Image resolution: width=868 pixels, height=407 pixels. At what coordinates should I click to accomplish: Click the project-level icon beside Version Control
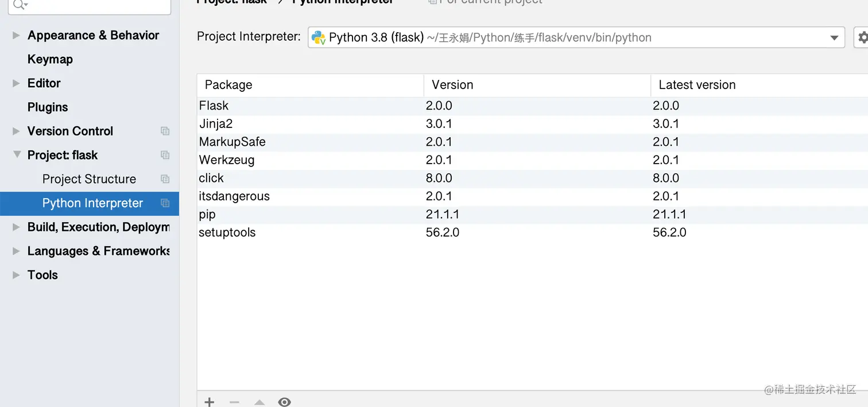[x=165, y=131]
